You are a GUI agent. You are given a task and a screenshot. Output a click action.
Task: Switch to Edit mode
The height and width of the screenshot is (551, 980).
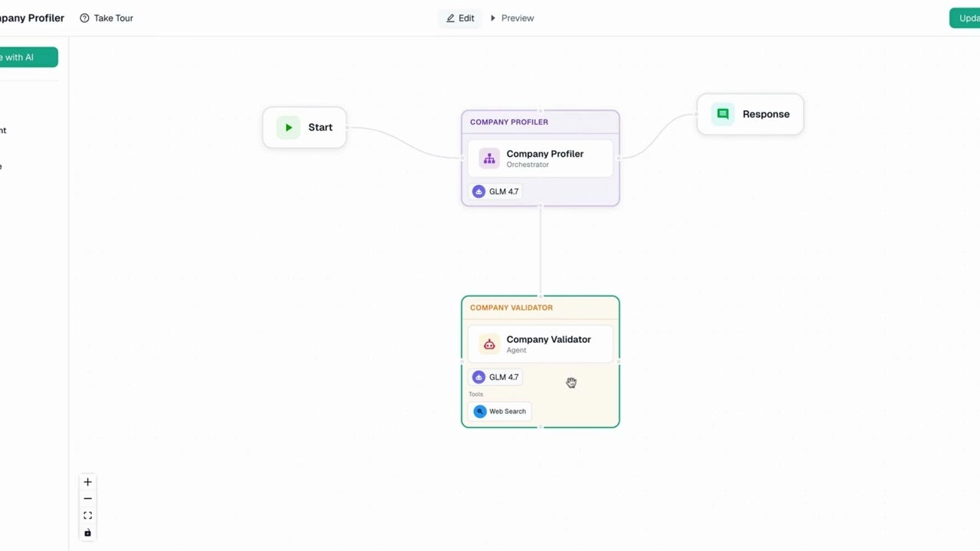coord(460,18)
